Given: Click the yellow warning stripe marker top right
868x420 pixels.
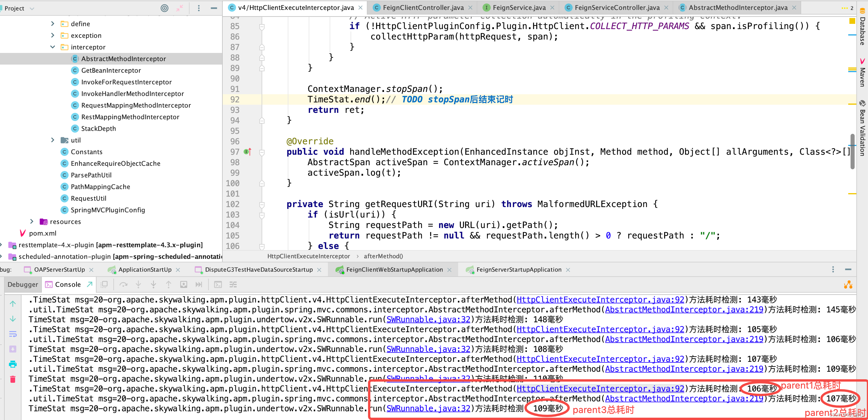Looking at the screenshot, I should point(852,21).
